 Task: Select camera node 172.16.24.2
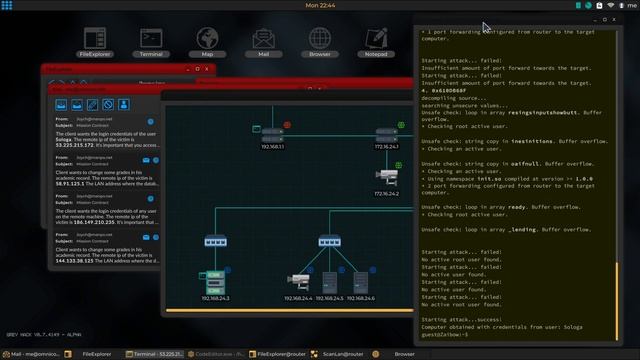387,177
